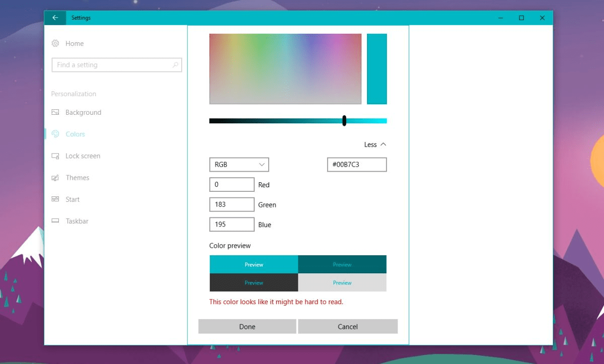The height and width of the screenshot is (364, 604).
Task: Click the search magnifier in the sidebar
Action: click(x=175, y=65)
